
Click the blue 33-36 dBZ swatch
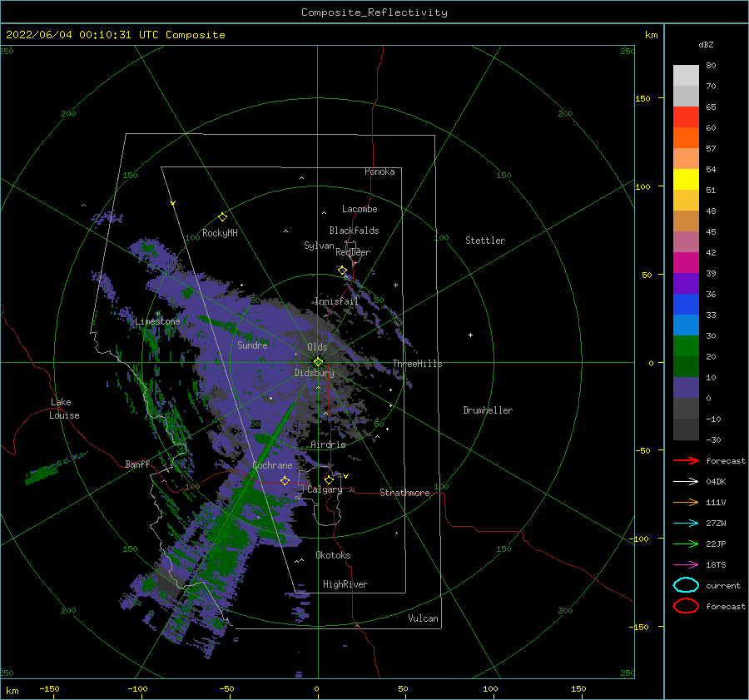[x=686, y=304]
